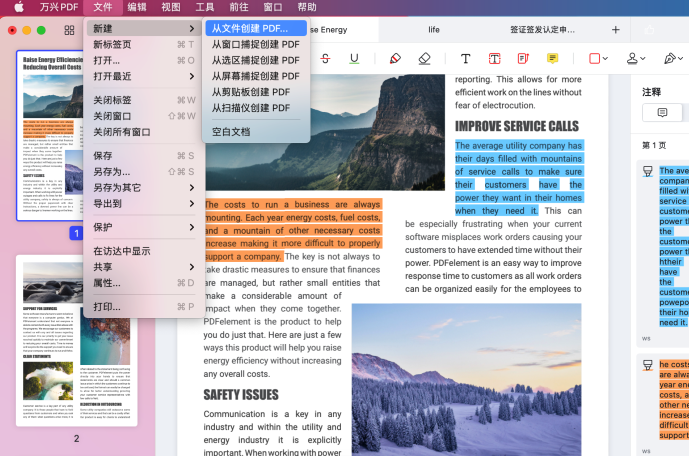The height and width of the screenshot is (456, 689).
Task: Click the thumbs-up feedback icon
Action: coord(649,30)
